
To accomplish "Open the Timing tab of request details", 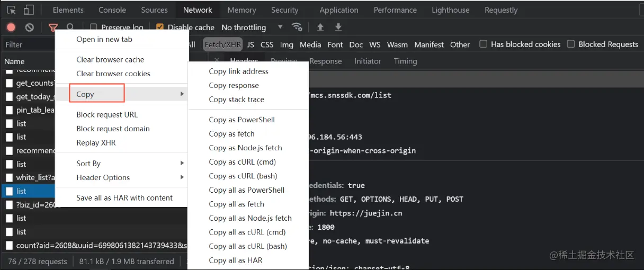I will (x=405, y=61).
